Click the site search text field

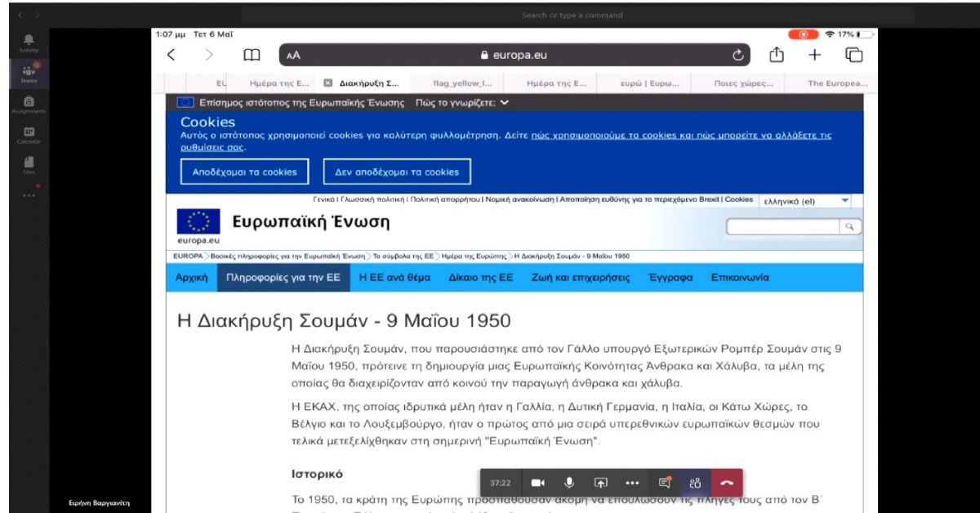click(782, 226)
